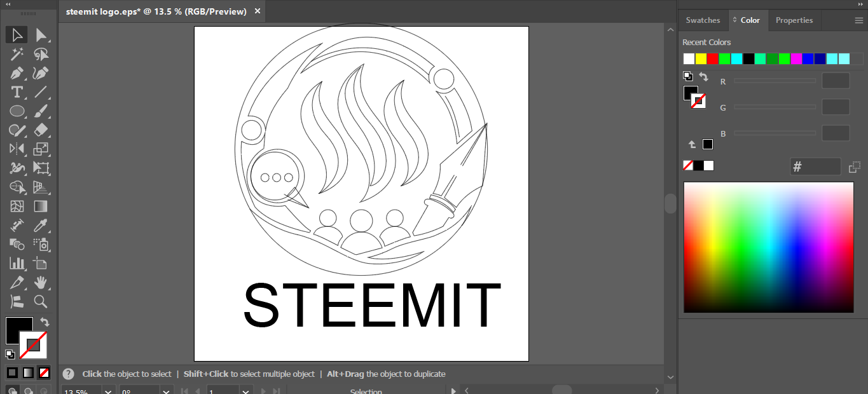Click the hex color code field
This screenshot has height=394, width=868.
815,166
